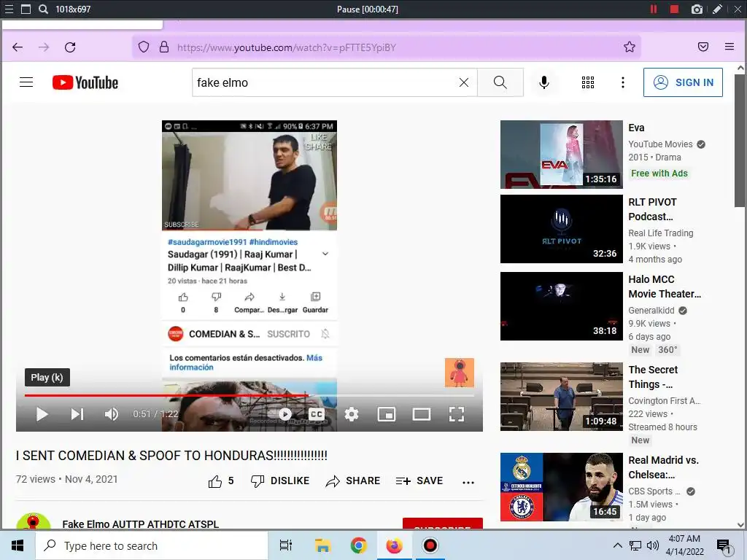747x560 pixels.
Task: Enter full screen mode
Action: 457,414
